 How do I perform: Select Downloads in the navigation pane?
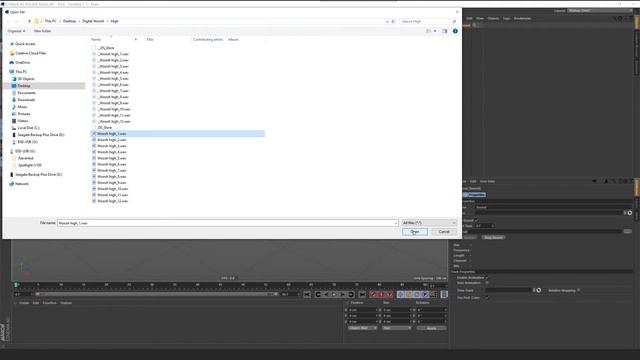tap(26, 100)
